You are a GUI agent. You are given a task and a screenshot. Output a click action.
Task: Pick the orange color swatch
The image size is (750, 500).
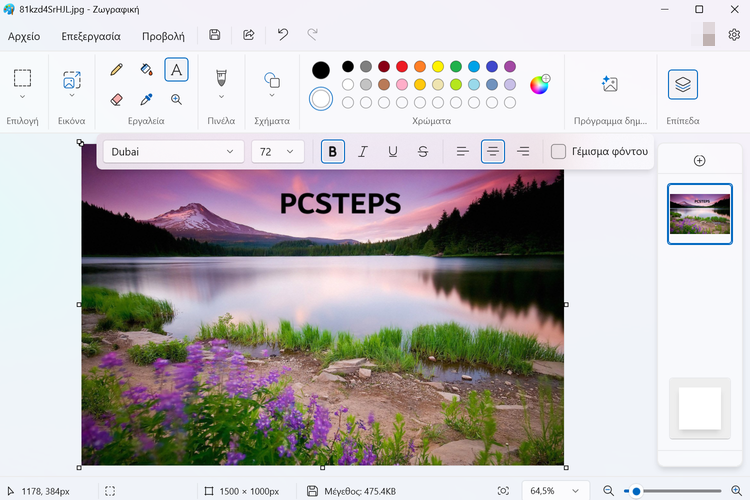(420, 67)
